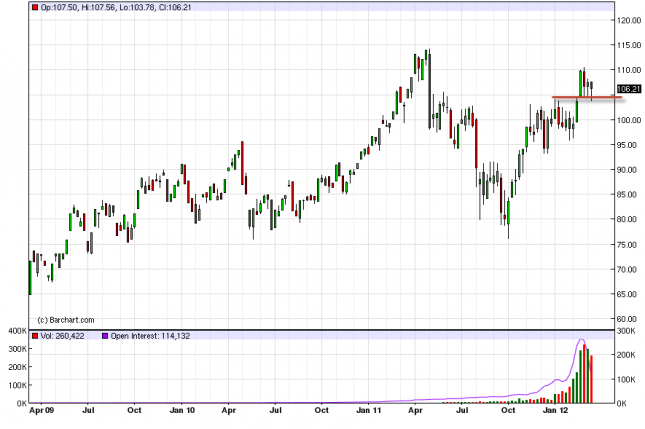The width and height of the screenshot is (645, 429).
Task: Click the purple Open Interest legend square
Action: click(102, 335)
